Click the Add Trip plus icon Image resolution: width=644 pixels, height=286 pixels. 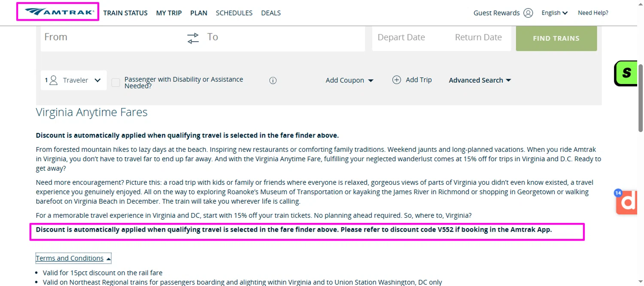(397, 80)
